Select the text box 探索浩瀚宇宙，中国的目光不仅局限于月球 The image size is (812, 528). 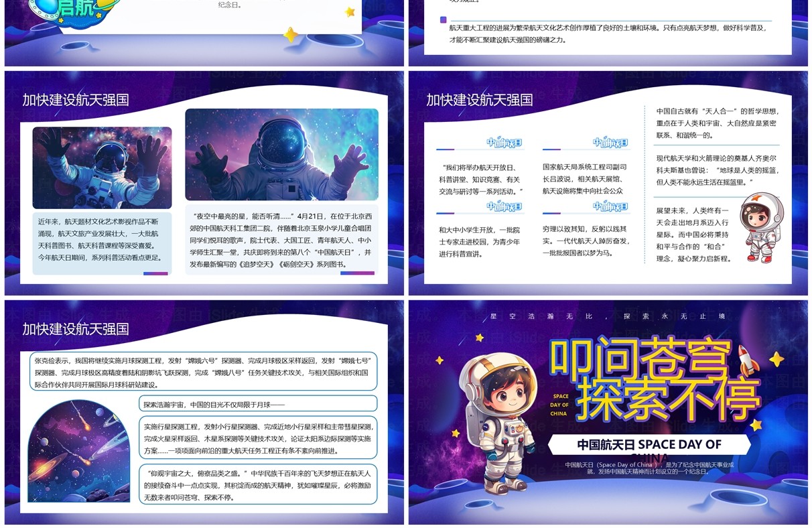coord(258,404)
